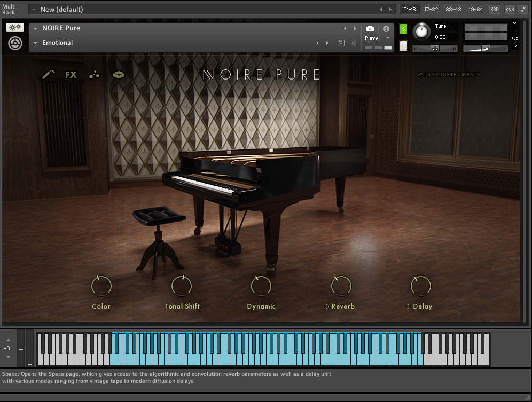Mute the NOIRE Pure instrument
Viewport: 532px width, 402px height.
point(403,46)
